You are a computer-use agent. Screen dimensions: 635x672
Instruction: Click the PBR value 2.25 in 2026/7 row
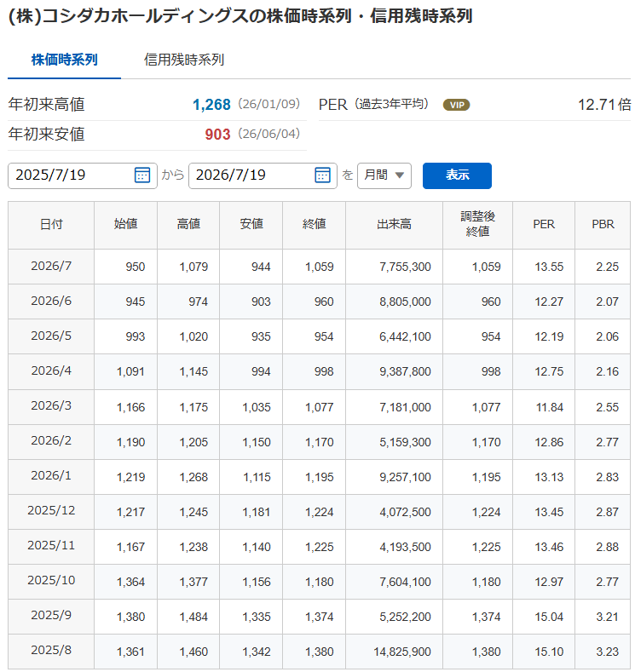point(607,267)
